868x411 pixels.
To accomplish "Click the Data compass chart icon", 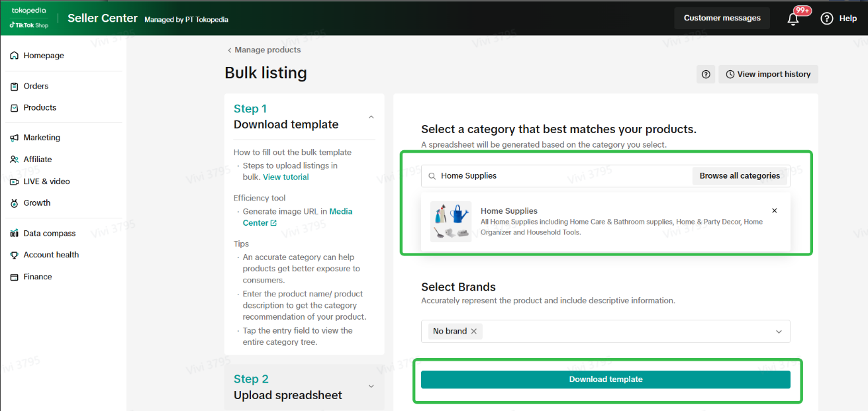I will 14,234.
